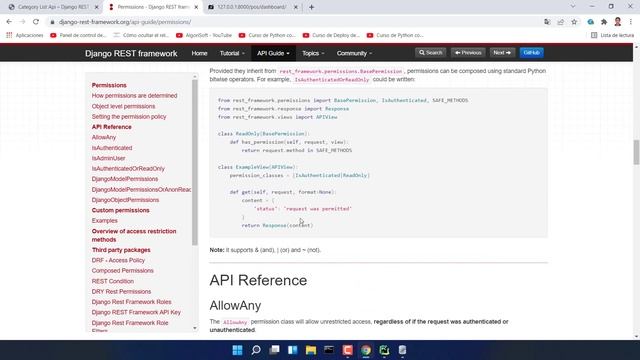Open a new browser tab with plus

point(311,7)
